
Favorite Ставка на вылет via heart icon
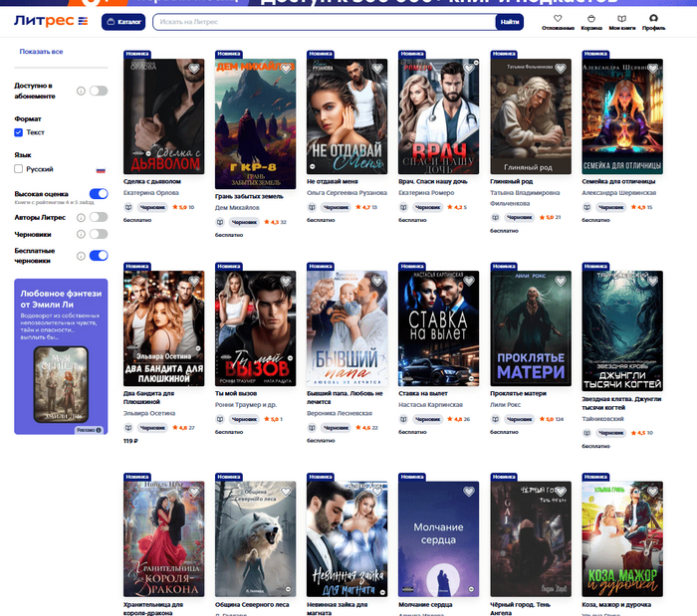(x=469, y=281)
